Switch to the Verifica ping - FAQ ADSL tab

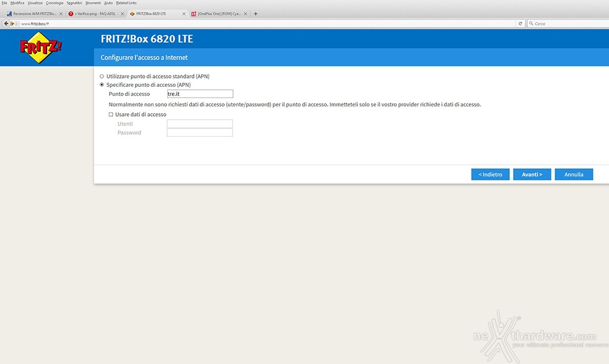point(96,14)
